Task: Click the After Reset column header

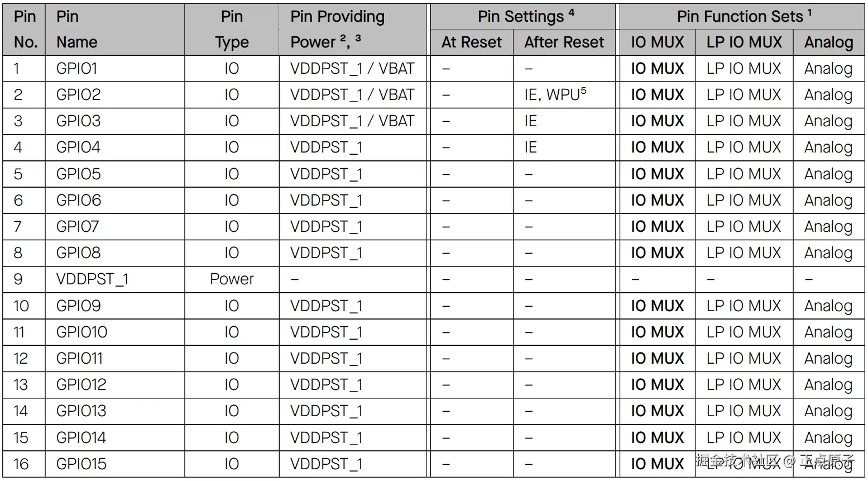Action: [564, 42]
